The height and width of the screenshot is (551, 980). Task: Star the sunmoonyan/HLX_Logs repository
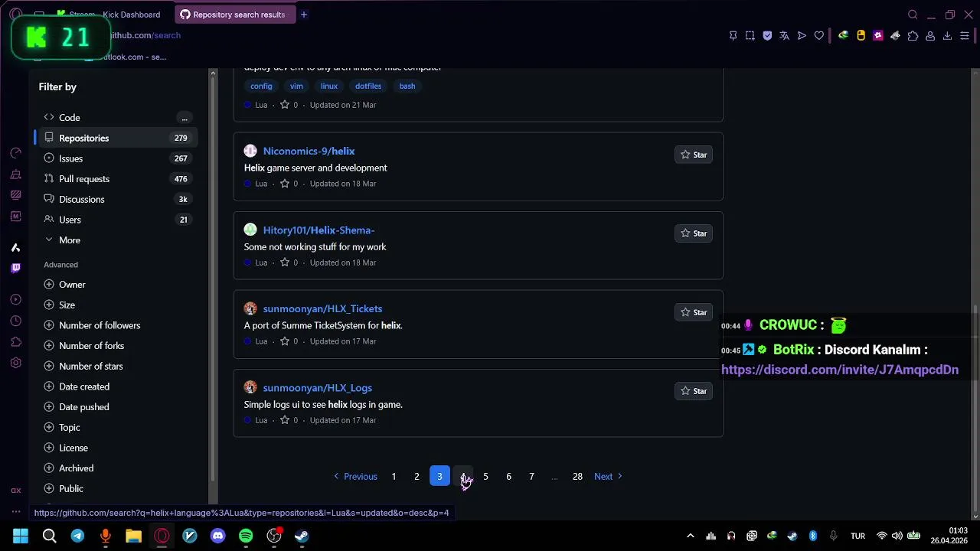694,391
